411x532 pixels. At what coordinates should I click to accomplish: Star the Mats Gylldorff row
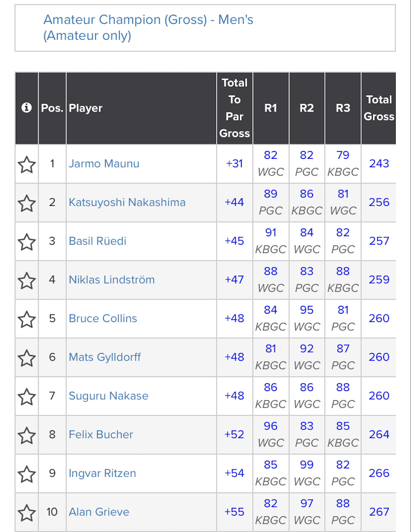click(26, 358)
